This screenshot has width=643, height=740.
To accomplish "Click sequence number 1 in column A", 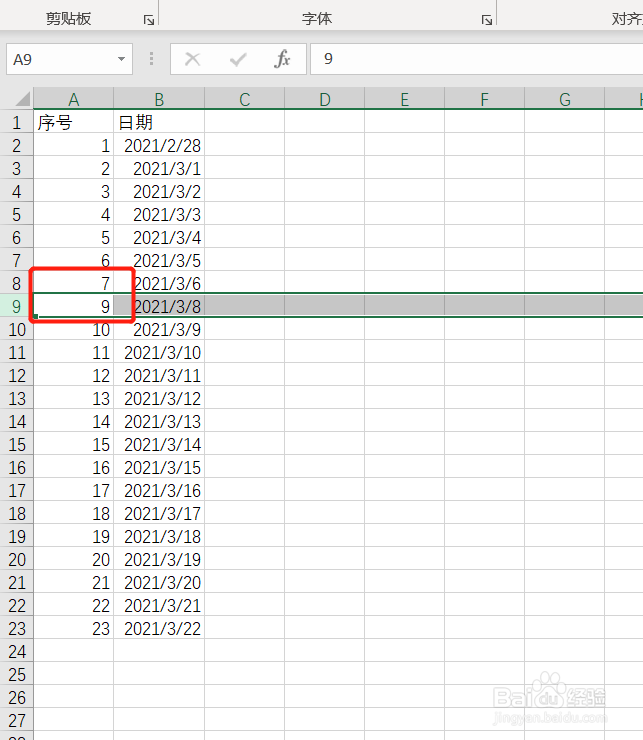I will click(74, 145).
